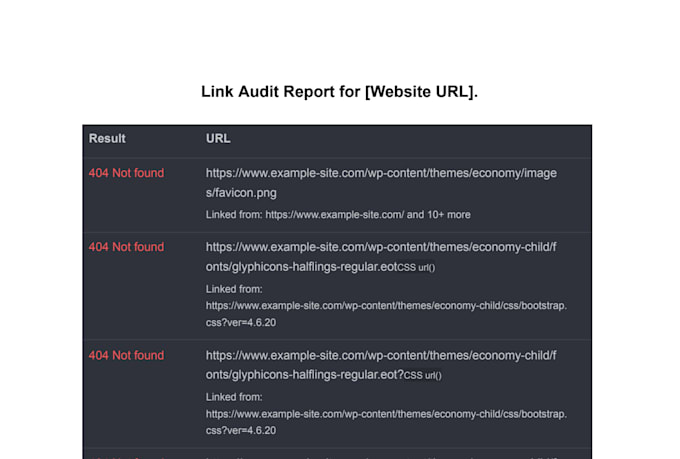
Task: Click the 'Link Audit Report for [Website URL].' heading
Action: click(339, 92)
